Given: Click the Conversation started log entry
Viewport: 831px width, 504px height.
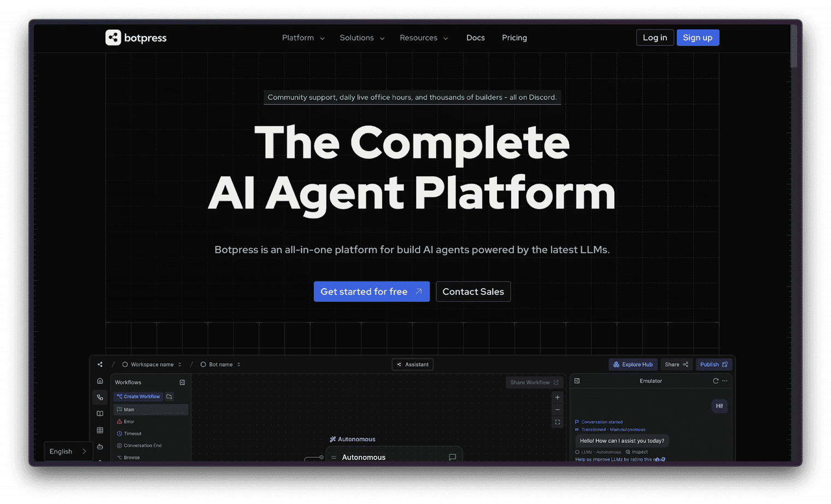Looking at the screenshot, I should (599, 422).
